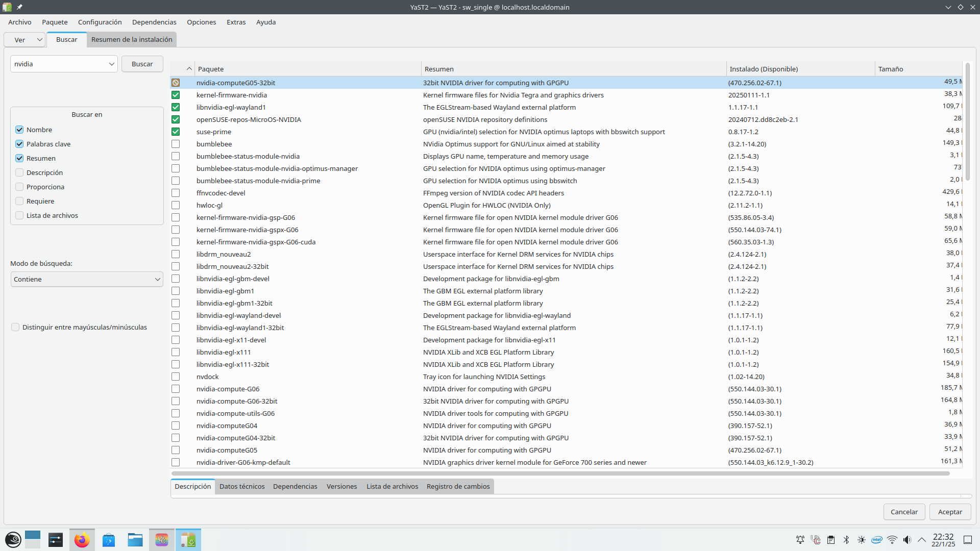Screen dimensions: 980x551
Task: Uncheck the Palabras clave option
Action: point(19,144)
